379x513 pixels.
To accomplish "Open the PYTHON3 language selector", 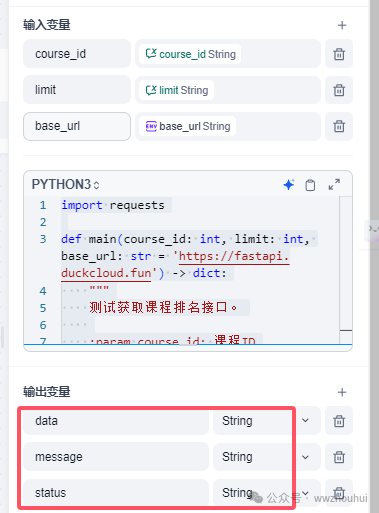I will click(x=65, y=184).
